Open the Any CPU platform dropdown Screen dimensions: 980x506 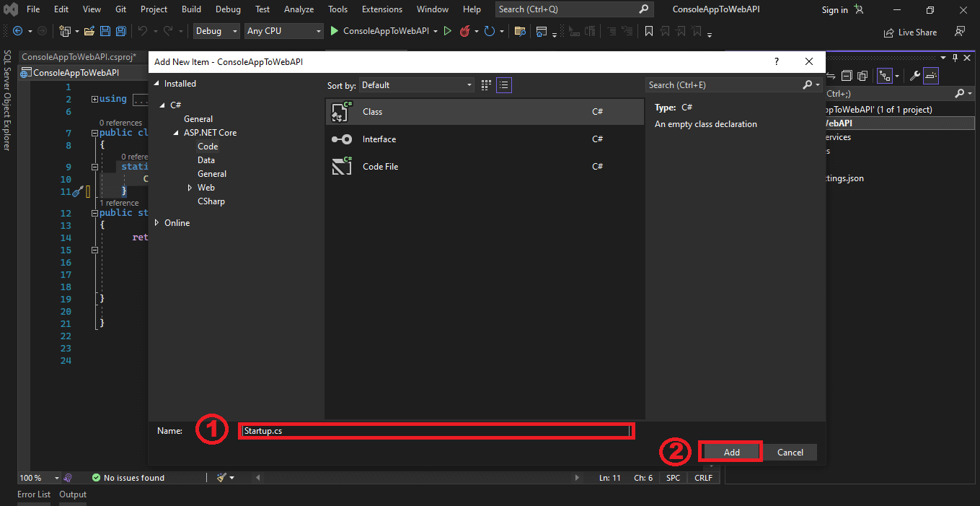tap(283, 31)
